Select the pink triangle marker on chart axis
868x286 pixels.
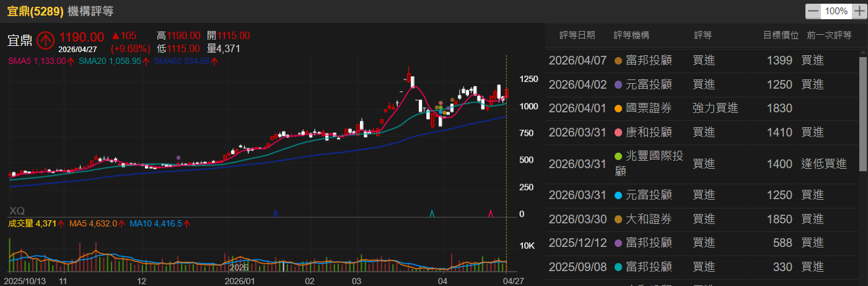point(491,213)
